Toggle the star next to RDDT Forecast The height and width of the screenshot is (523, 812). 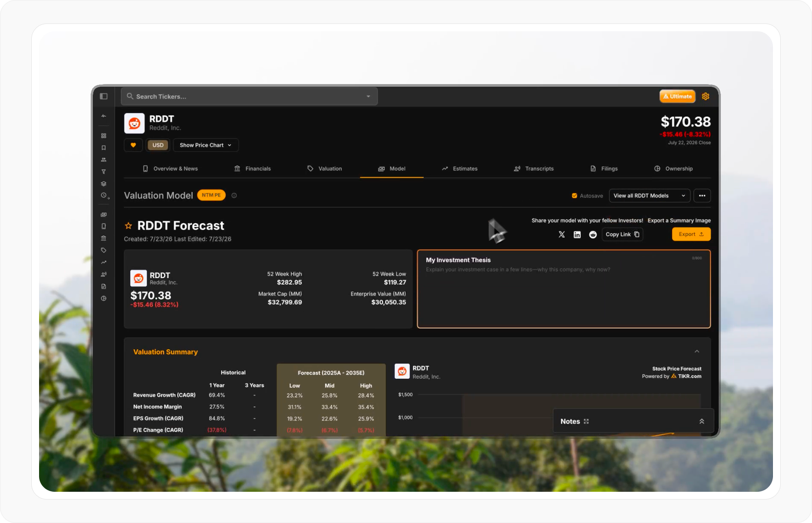128,226
